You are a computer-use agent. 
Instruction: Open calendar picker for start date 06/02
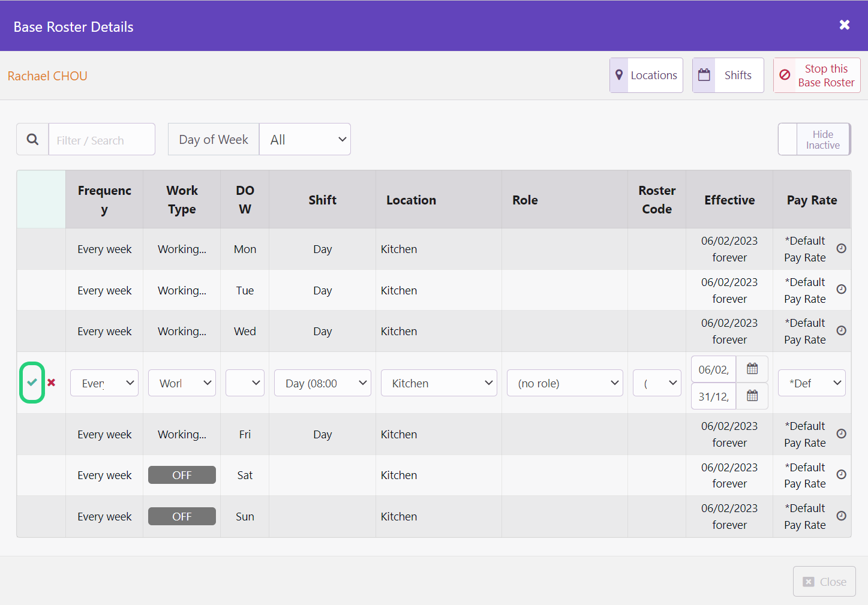point(752,369)
